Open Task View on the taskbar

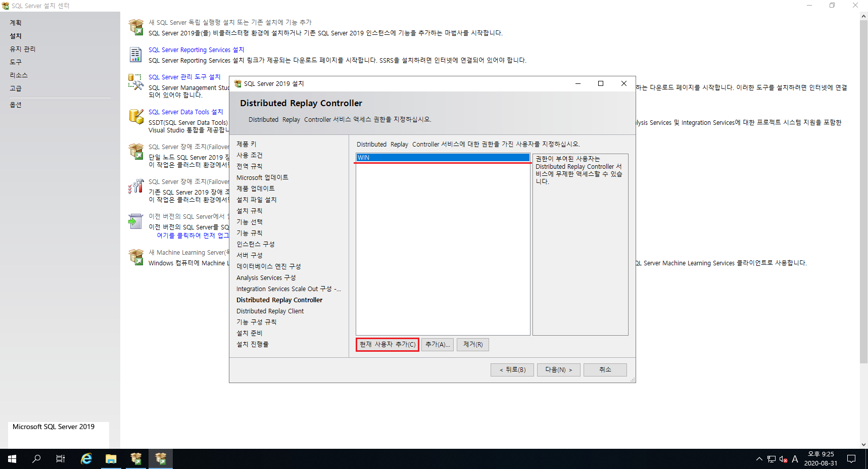click(x=61, y=459)
